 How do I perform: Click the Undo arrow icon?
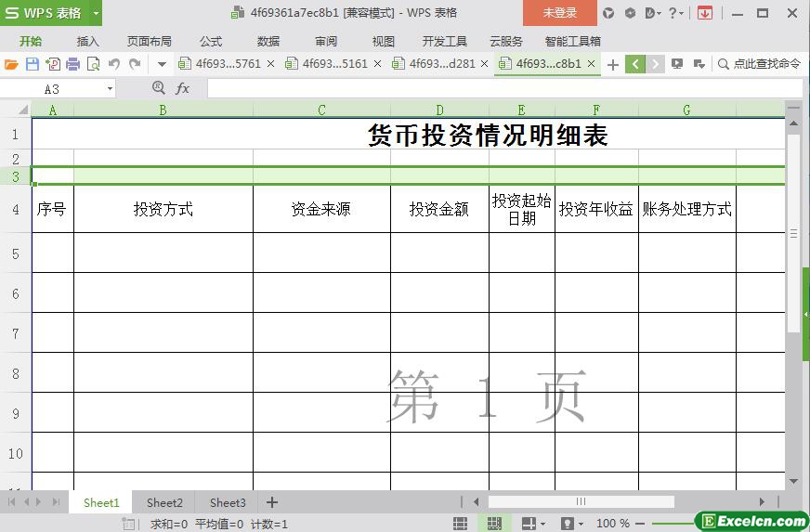[114, 64]
